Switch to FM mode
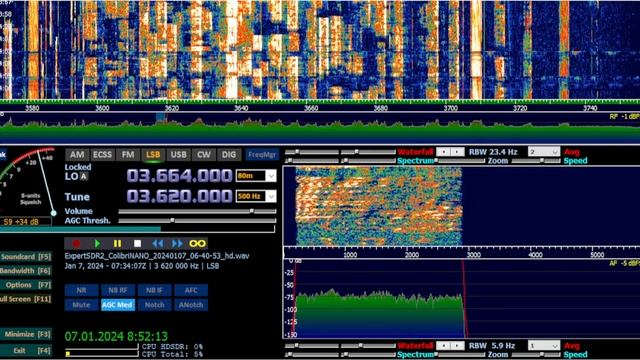This screenshot has width=640, height=360. click(128, 155)
